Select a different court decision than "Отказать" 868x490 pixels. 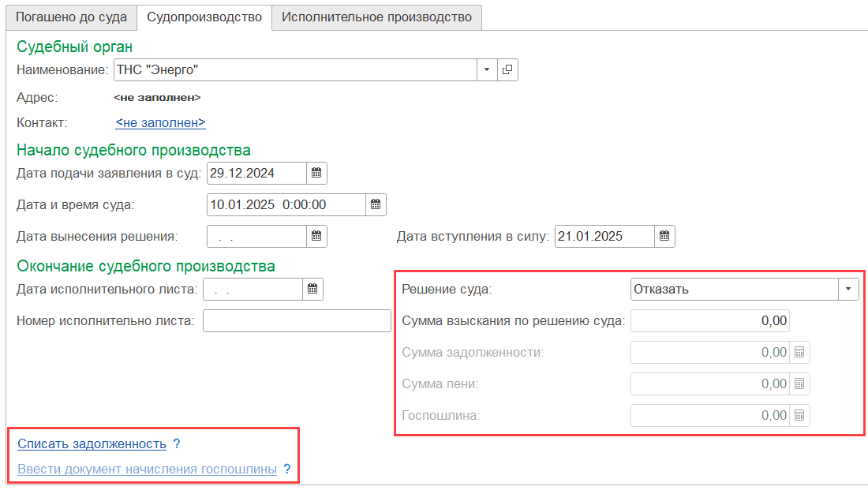coord(848,289)
